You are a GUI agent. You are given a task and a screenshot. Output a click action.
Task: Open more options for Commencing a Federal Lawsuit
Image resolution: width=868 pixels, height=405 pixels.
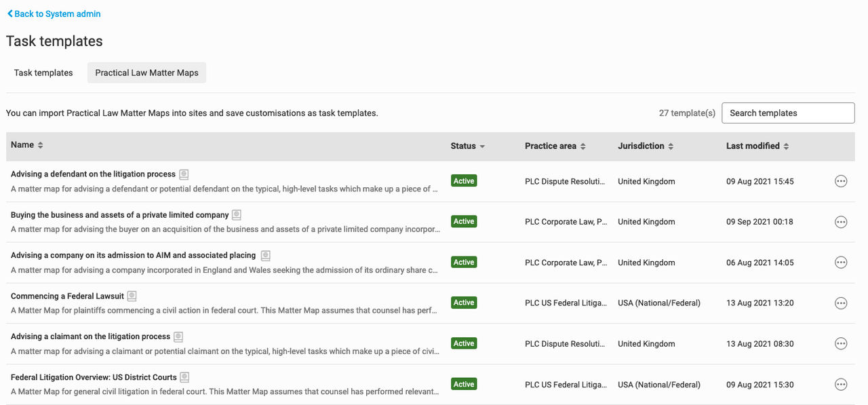[841, 303]
